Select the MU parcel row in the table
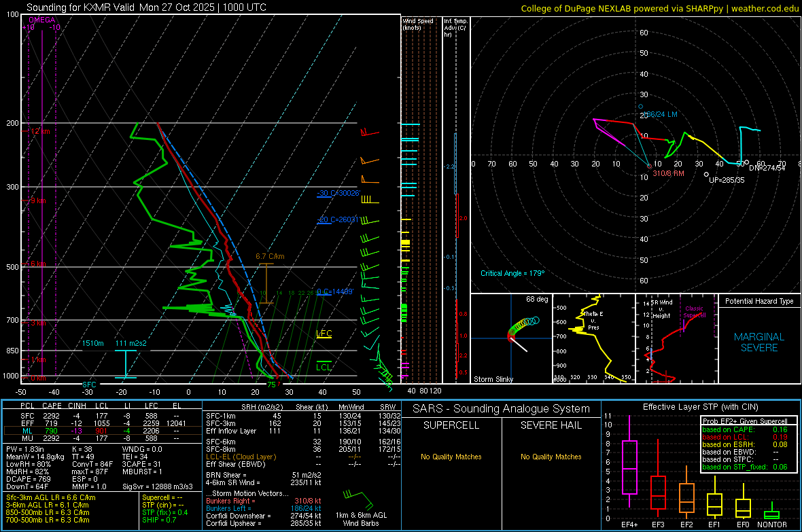This screenshot has height=532, width=802. [103, 438]
